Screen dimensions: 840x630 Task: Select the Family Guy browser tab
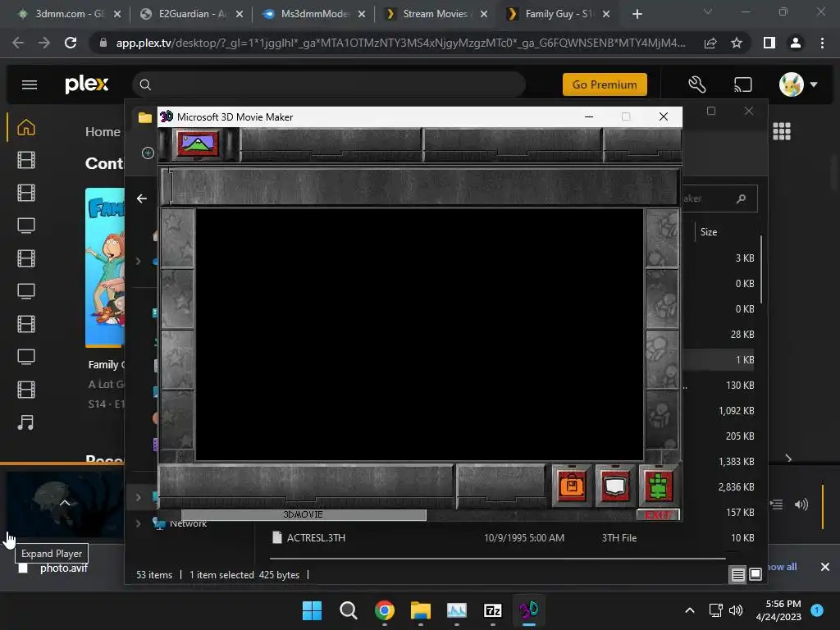pos(558,14)
